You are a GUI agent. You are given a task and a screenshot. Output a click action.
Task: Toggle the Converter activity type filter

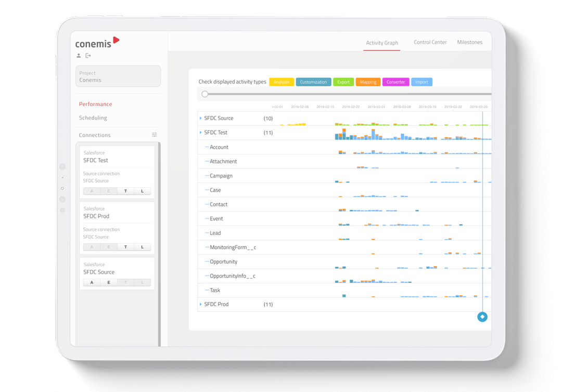click(x=395, y=82)
